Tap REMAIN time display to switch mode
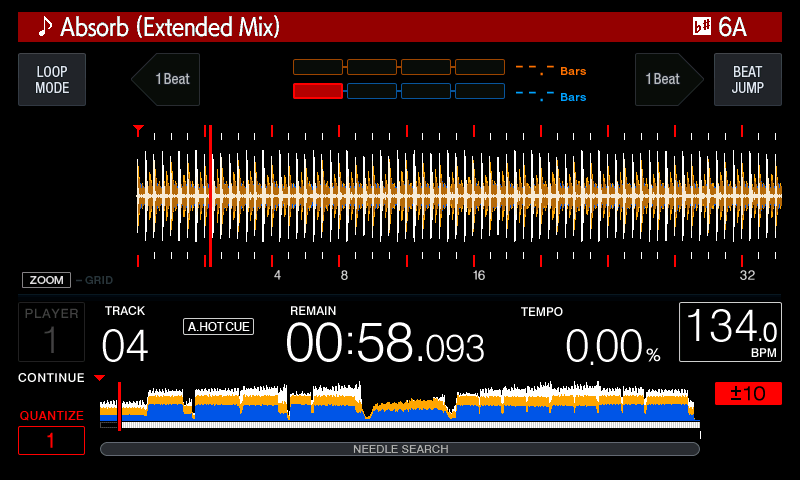 tap(385, 343)
